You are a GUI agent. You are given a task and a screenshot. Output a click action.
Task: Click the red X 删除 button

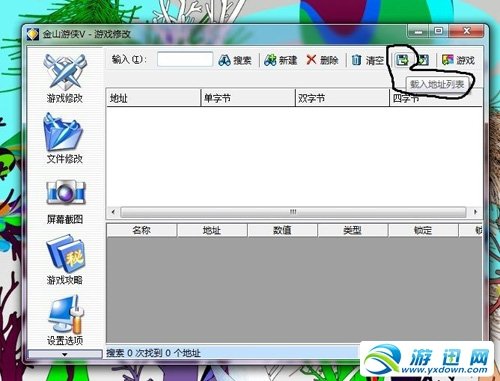coord(322,60)
